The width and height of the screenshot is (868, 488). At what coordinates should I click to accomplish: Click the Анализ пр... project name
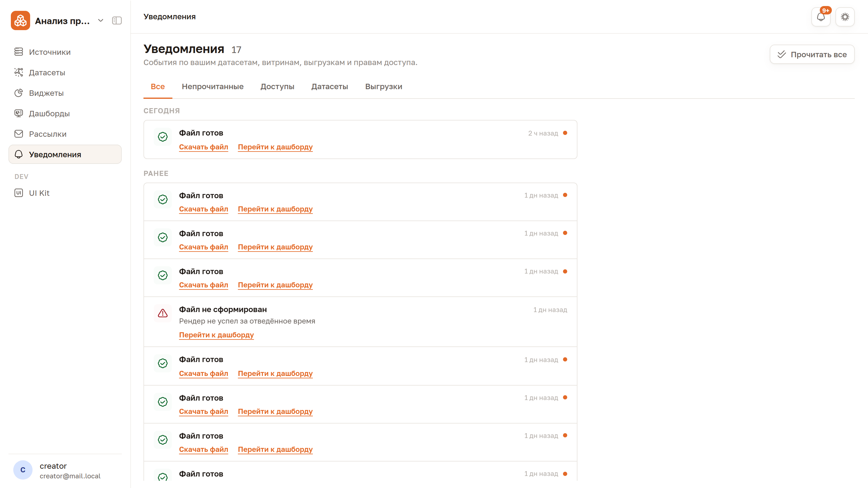pyautogui.click(x=62, y=21)
